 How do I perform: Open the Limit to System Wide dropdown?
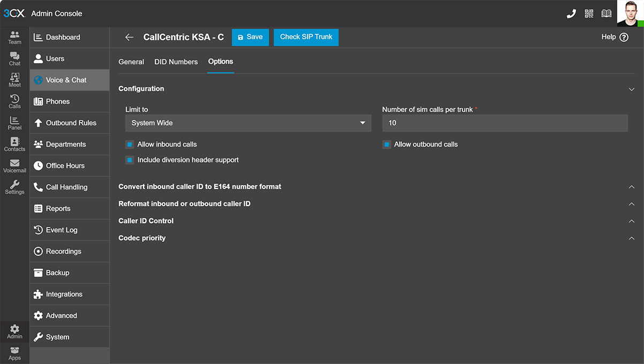248,123
